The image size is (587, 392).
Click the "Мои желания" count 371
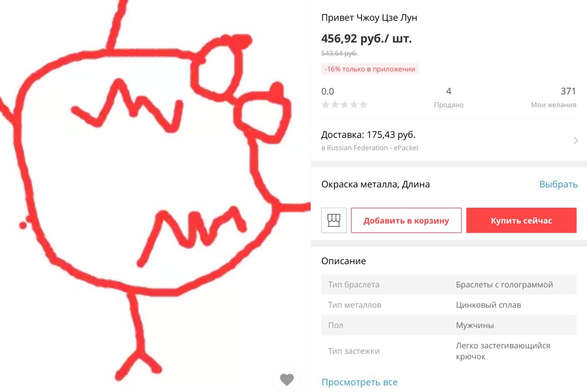click(x=554, y=97)
